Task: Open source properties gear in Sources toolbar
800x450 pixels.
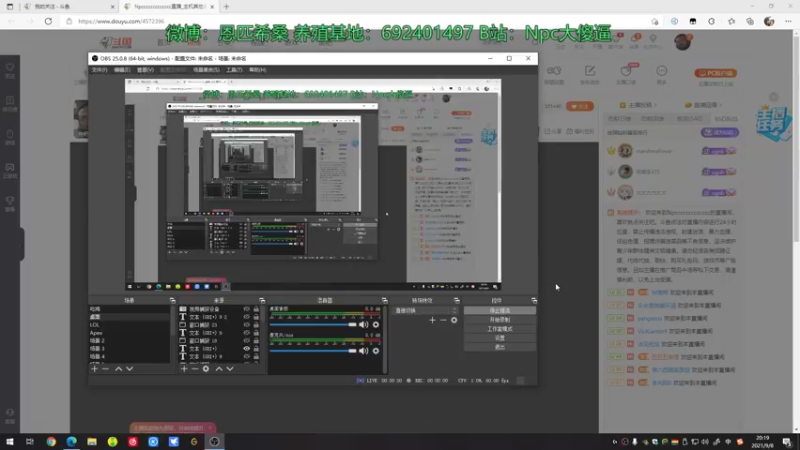Action: click(x=206, y=368)
